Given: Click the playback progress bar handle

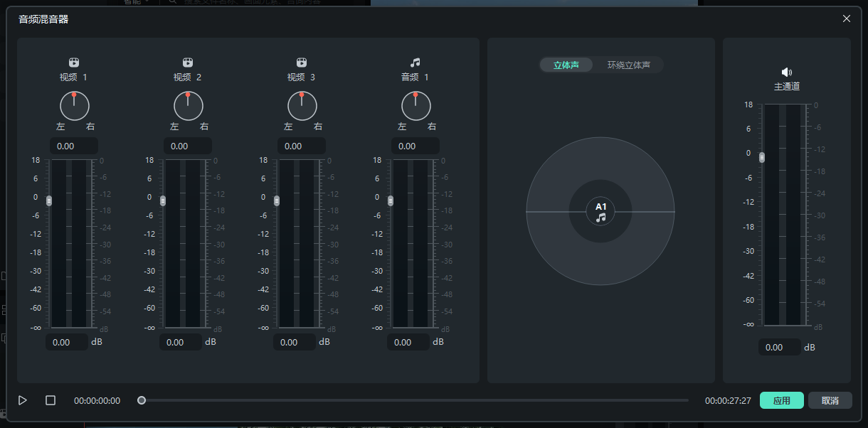Looking at the screenshot, I should [x=142, y=400].
